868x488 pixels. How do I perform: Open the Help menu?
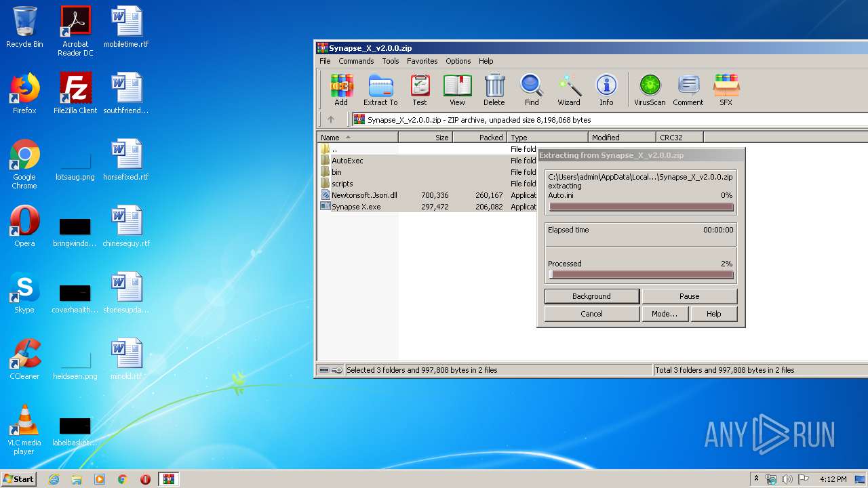(x=486, y=61)
